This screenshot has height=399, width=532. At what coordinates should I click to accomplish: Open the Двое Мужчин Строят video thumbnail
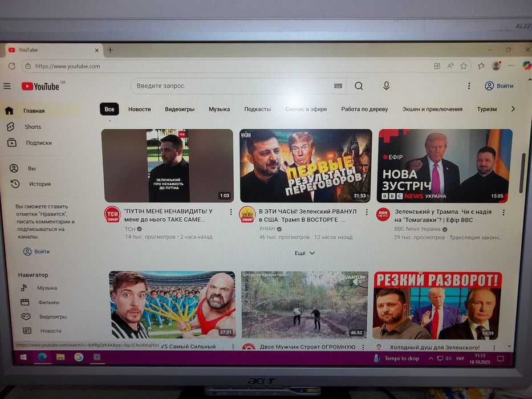tap(304, 304)
